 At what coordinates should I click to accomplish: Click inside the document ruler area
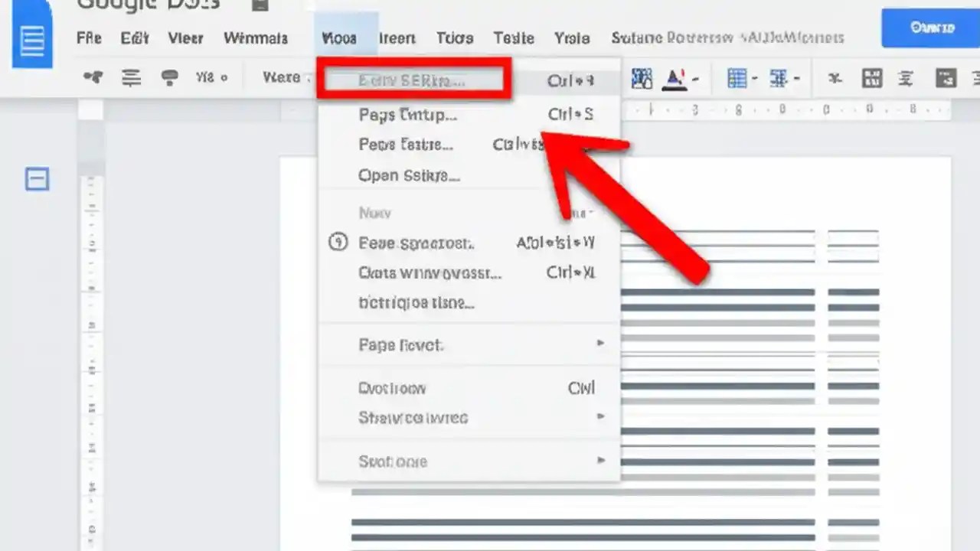point(766,111)
